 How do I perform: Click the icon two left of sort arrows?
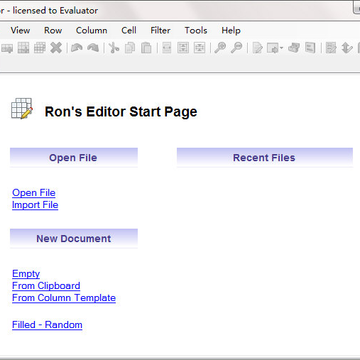point(310,48)
